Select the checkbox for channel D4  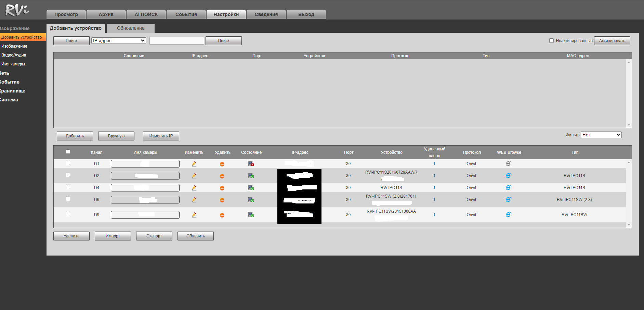pyautogui.click(x=68, y=187)
